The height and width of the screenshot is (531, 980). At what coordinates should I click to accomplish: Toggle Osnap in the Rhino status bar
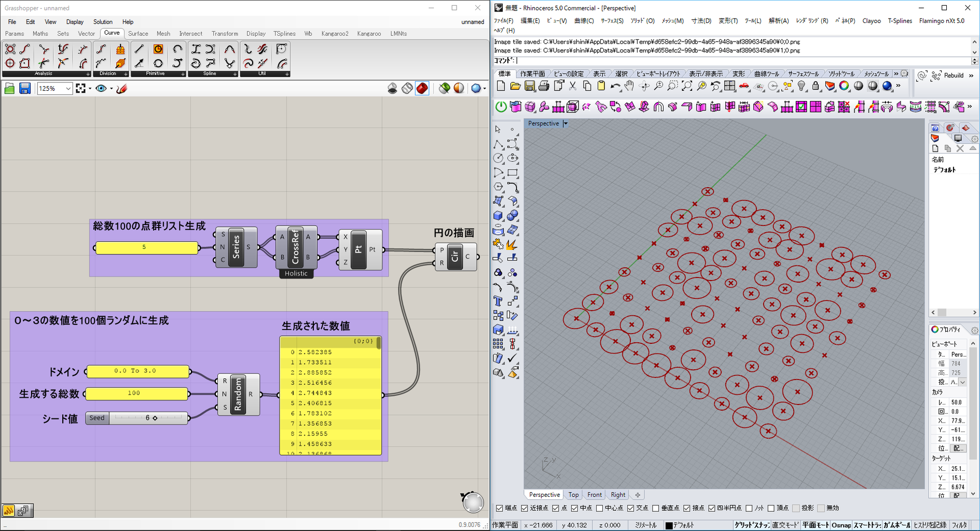pos(841,525)
